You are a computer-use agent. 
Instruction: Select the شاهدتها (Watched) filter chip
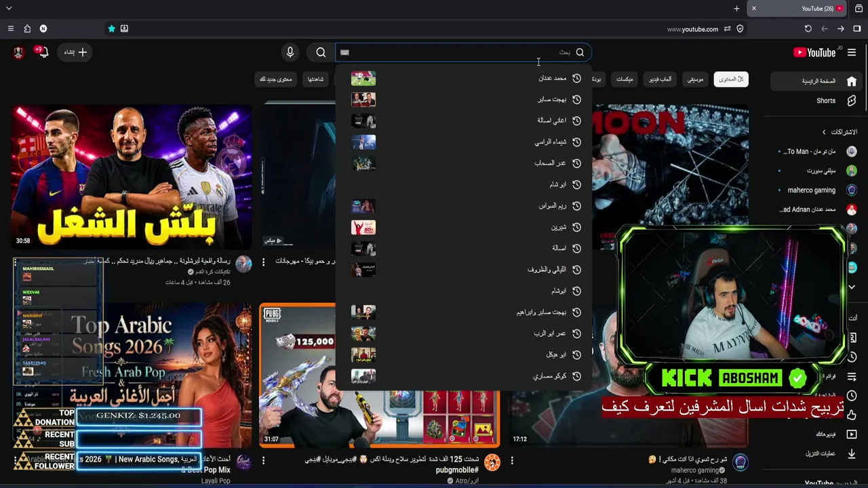click(315, 79)
